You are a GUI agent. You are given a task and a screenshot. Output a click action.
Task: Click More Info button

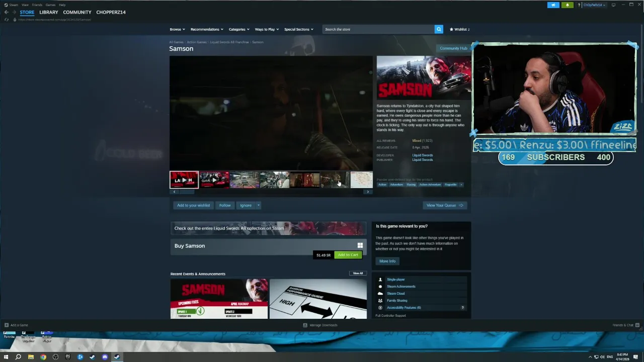pyautogui.click(x=387, y=261)
